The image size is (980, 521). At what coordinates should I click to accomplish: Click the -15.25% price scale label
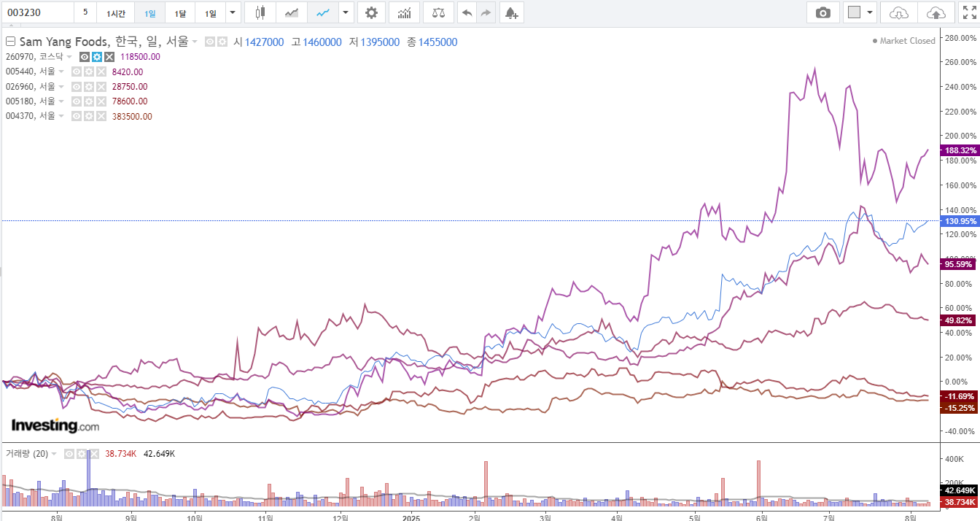[960, 408]
